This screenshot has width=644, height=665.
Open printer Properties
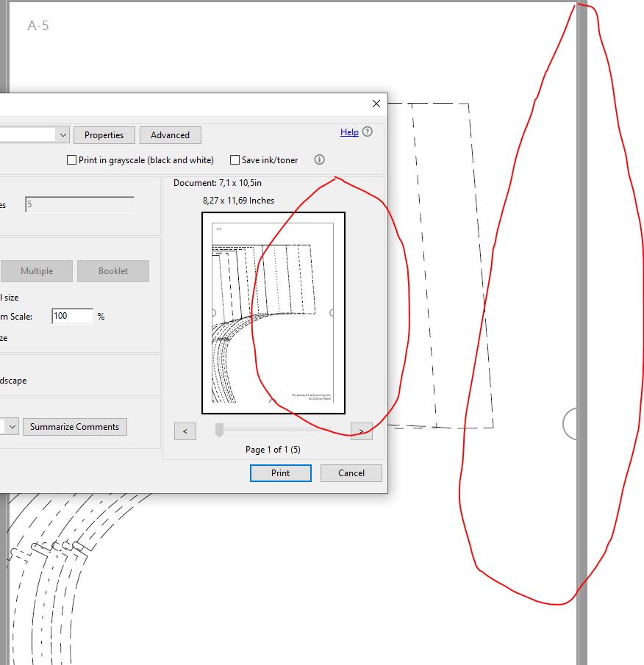pyautogui.click(x=104, y=134)
